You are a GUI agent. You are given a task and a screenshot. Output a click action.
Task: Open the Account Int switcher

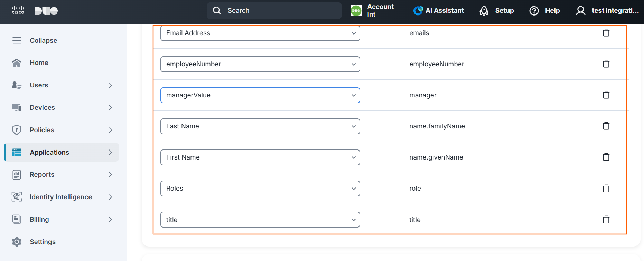(x=373, y=11)
